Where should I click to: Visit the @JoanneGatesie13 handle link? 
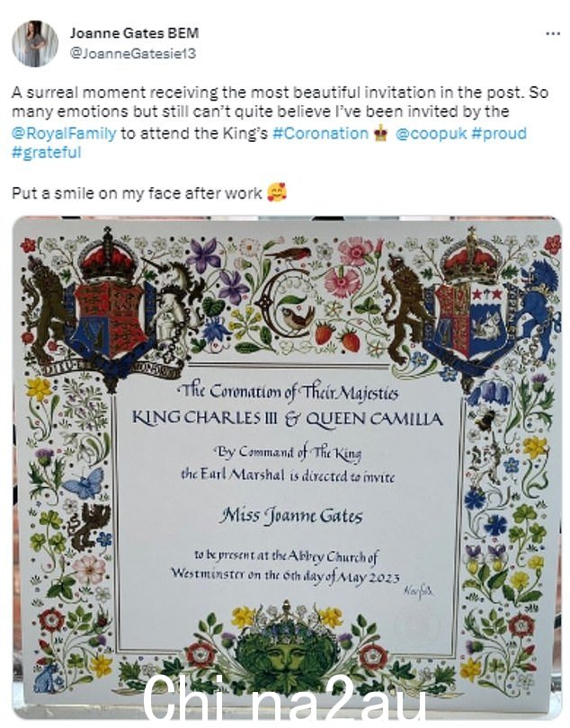(x=133, y=53)
